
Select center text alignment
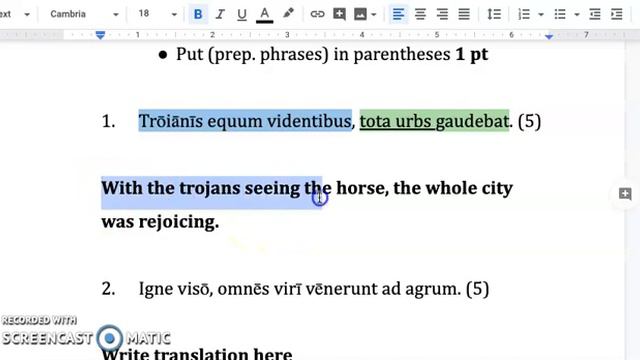[420, 14]
